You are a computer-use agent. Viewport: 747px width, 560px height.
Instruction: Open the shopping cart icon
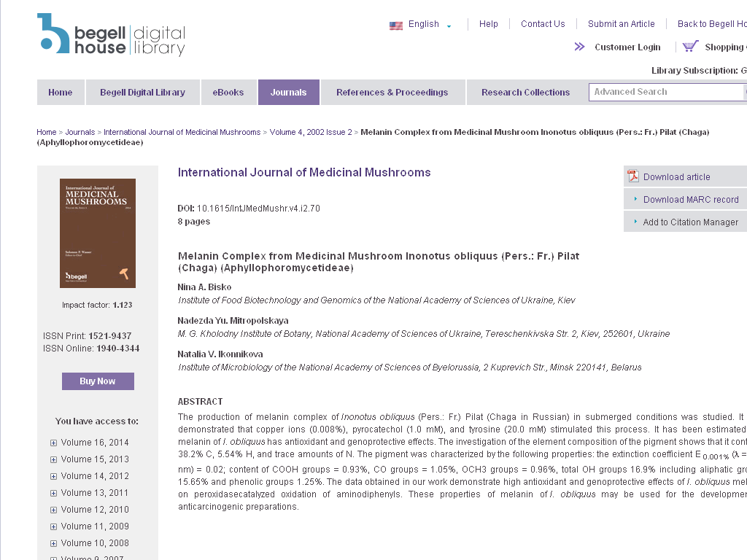pos(690,46)
